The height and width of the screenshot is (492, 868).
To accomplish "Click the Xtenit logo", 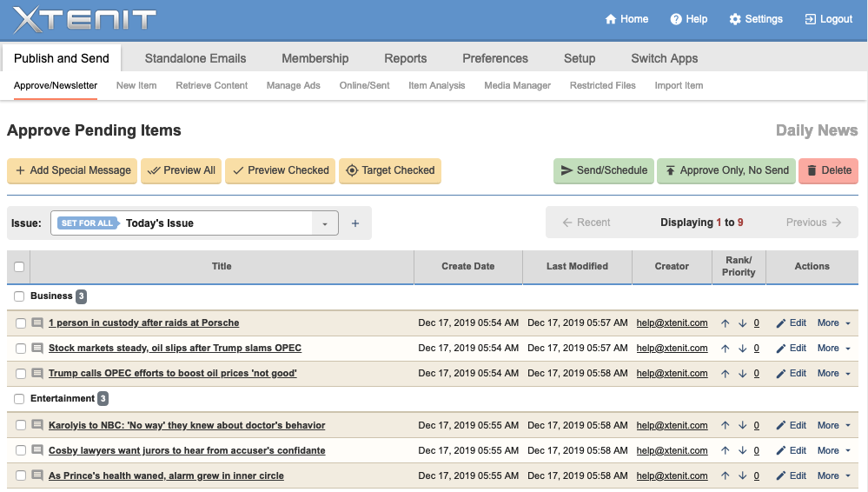I will [84, 21].
